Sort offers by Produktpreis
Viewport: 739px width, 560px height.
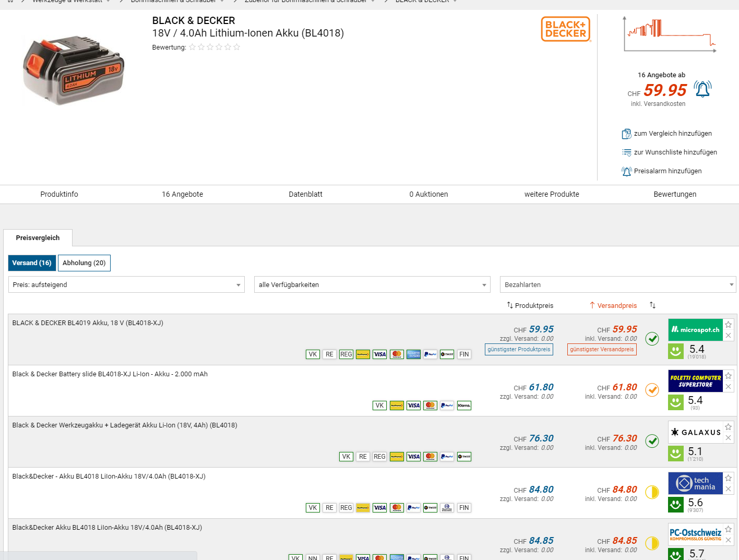click(x=530, y=306)
